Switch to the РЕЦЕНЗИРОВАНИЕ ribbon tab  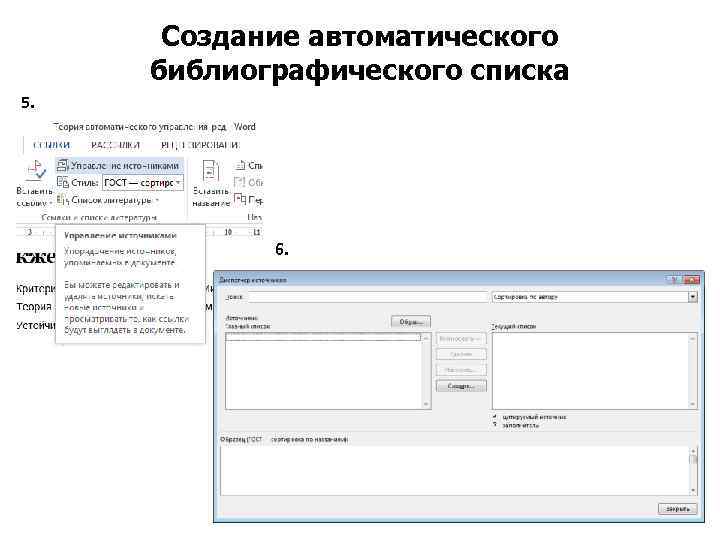200,145
